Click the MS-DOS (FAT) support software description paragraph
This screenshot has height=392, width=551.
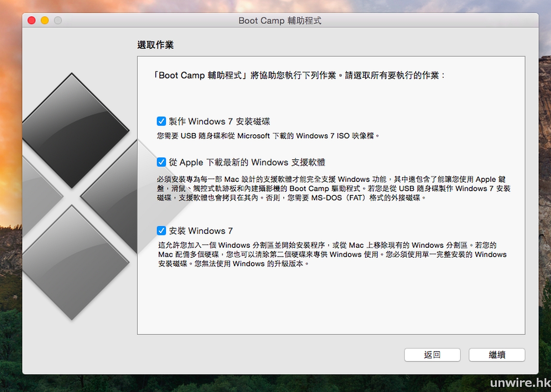pyautogui.click(x=333, y=188)
